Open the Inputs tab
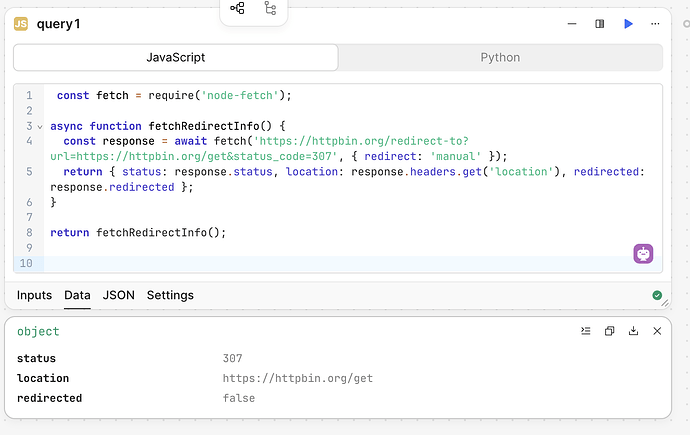Image resolution: width=690 pixels, height=435 pixels. [34, 295]
